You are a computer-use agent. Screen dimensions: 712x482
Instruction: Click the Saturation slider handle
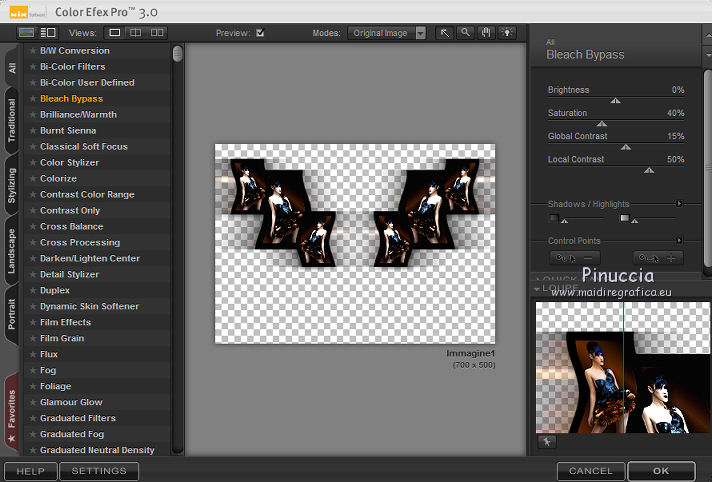click(602, 124)
